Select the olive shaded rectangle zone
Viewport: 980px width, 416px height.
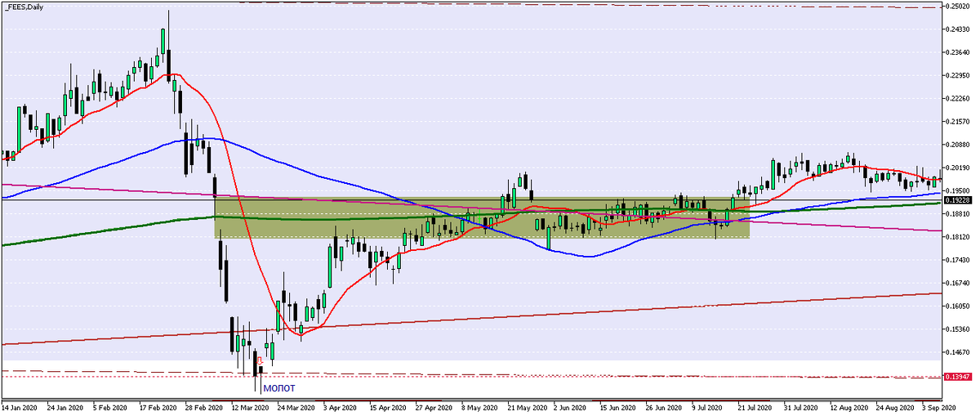(482, 217)
